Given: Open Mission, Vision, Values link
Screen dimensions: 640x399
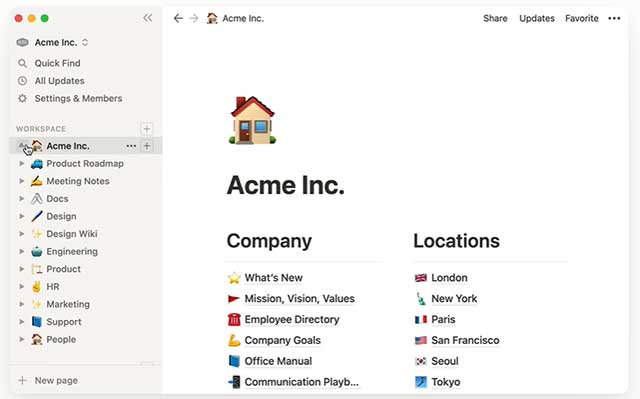Looking at the screenshot, I should (300, 299).
